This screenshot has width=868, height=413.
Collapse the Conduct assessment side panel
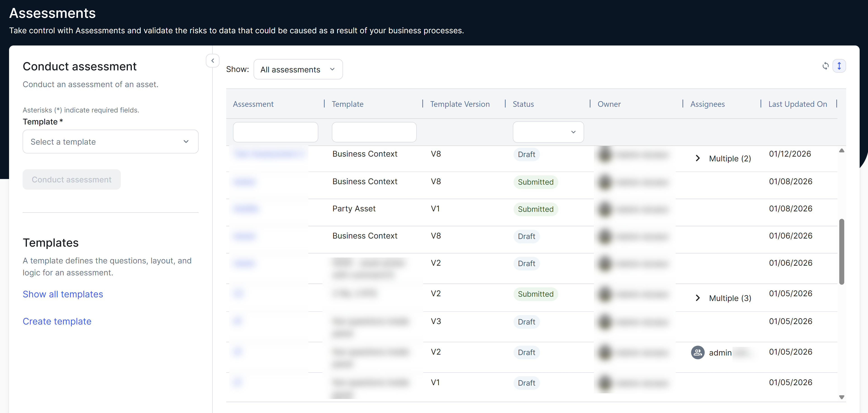point(213,61)
